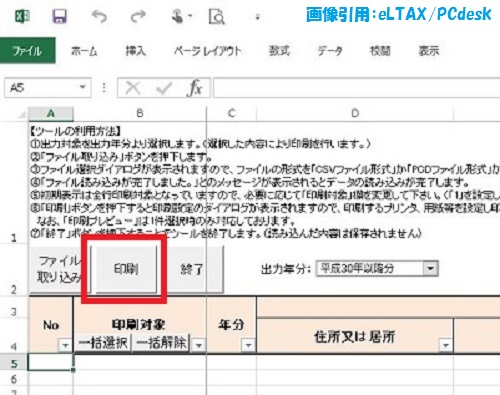Viewport: 500px width, 395px height.
Task: Click the 印刷 button
Action: (x=126, y=269)
